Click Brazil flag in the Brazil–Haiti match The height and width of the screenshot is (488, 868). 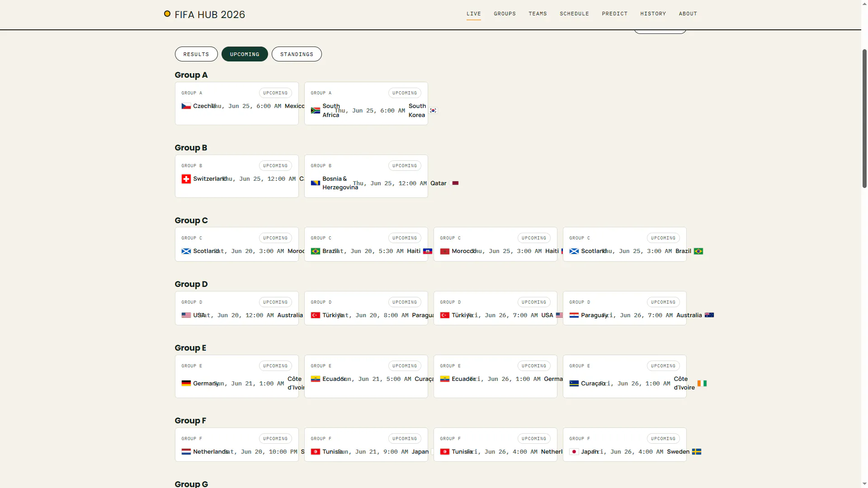click(315, 251)
